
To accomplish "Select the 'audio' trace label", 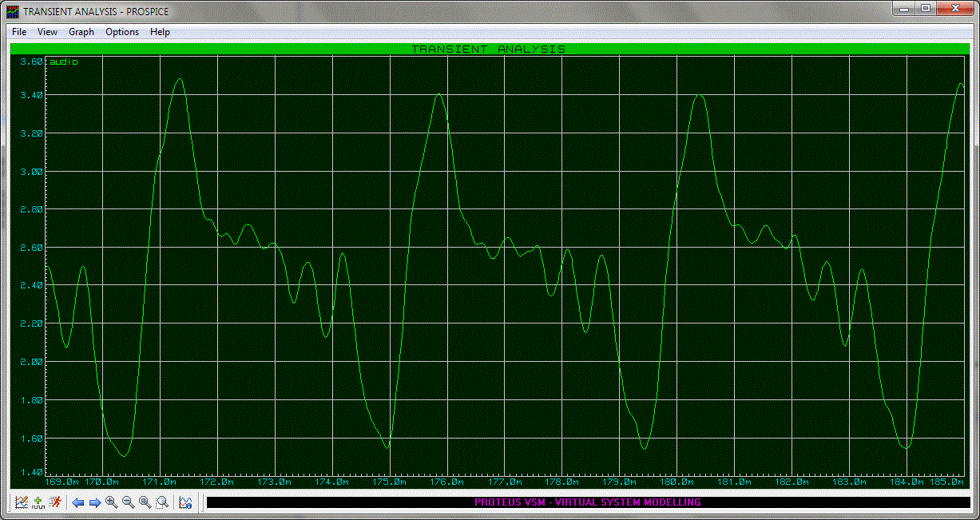I will point(64,62).
